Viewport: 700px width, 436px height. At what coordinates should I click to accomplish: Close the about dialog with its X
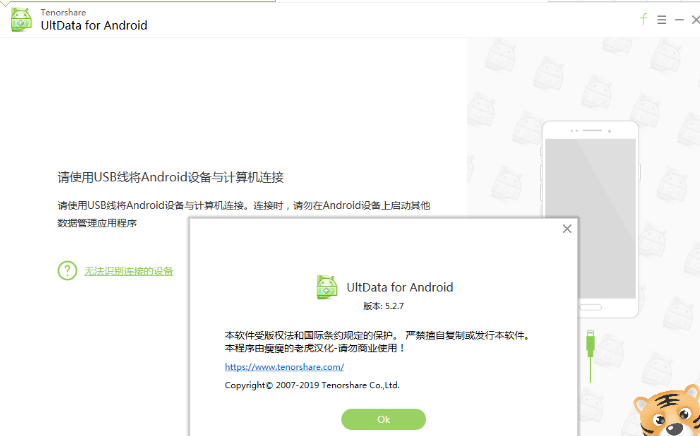tap(567, 229)
